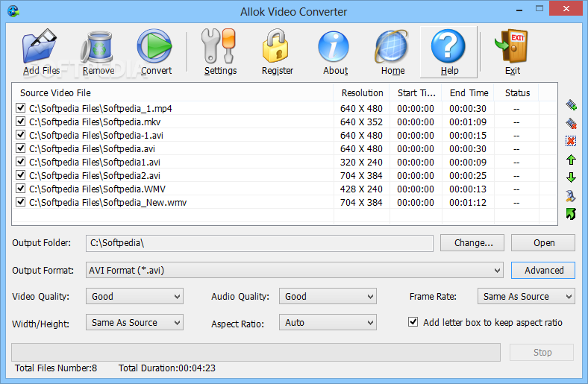This screenshot has height=384, width=588.
Task: Click the wizard hat icon in side toolbar
Action: [x=571, y=195]
